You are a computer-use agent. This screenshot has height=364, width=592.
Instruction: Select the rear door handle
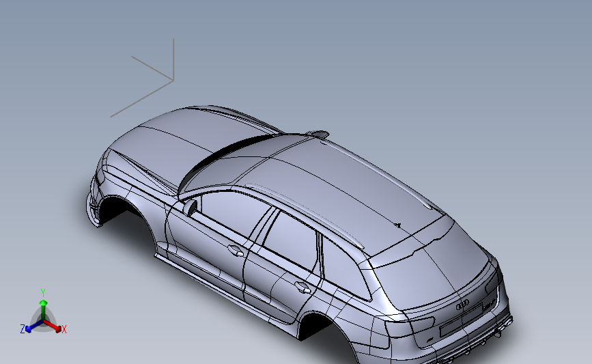(x=302, y=288)
